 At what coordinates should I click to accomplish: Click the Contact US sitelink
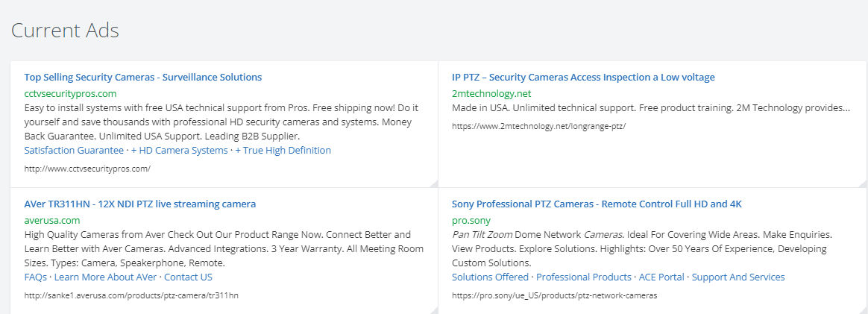(x=188, y=277)
